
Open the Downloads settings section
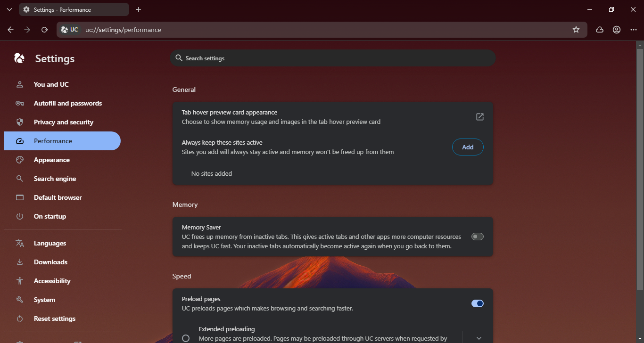(x=50, y=261)
